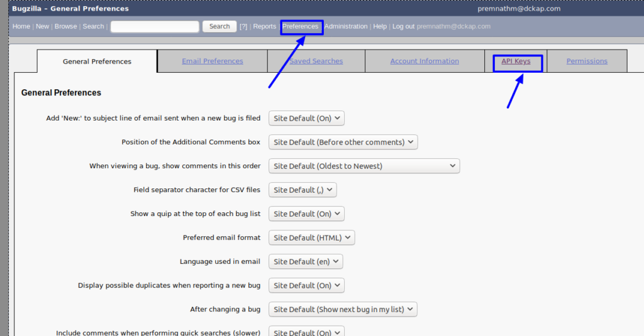The image size is (644, 336).
Task: Open the Reports link
Action: pos(264,26)
